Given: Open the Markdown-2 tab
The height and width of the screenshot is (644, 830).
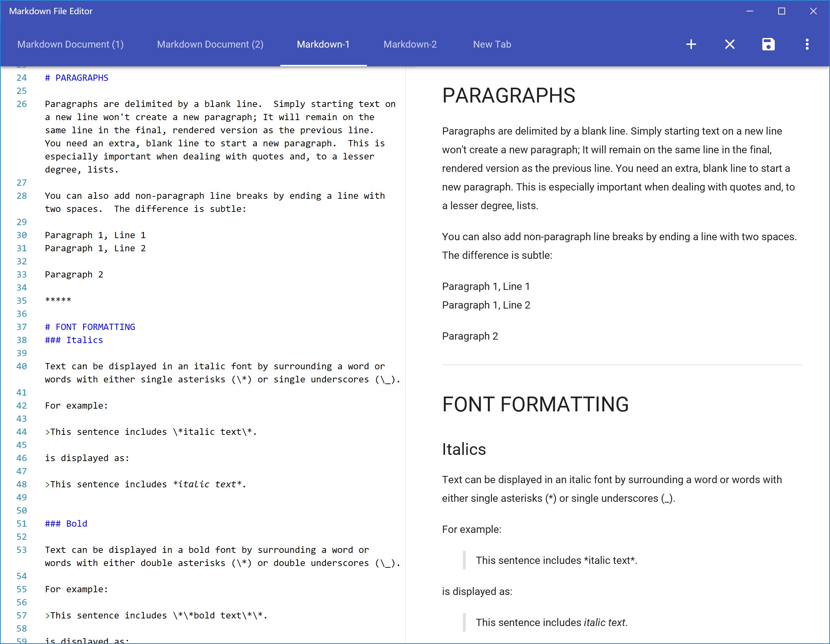Looking at the screenshot, I should click(410, 45).
